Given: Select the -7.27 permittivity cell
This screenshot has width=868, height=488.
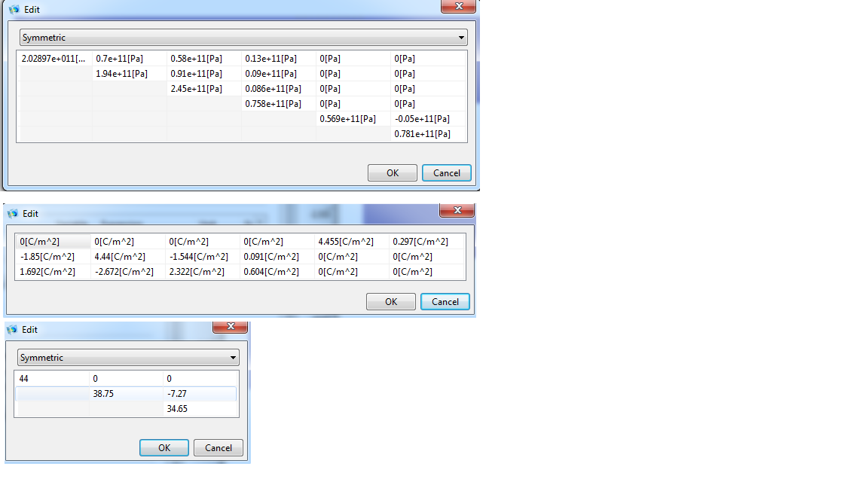Looking at the screenshot, I should (x=199, y=394).
